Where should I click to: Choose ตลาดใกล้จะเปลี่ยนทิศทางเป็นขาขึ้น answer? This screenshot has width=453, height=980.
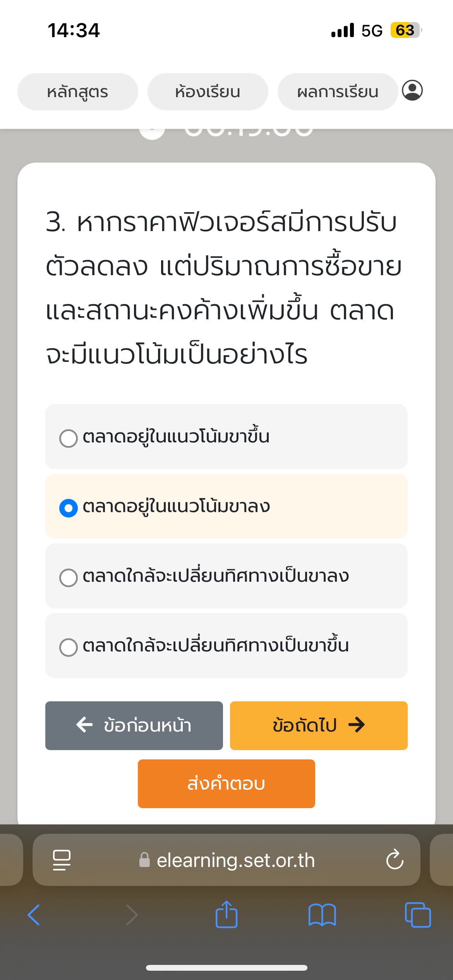point(69,647)
